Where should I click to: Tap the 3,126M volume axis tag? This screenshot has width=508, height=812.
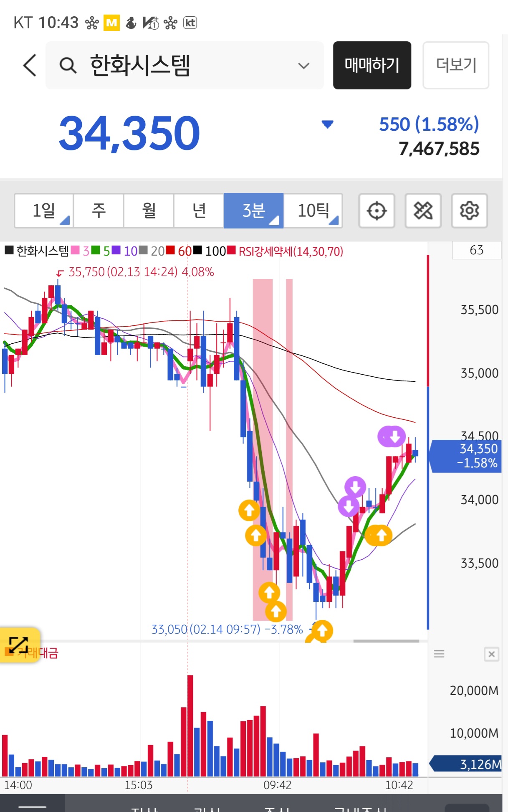pos(466,764)
